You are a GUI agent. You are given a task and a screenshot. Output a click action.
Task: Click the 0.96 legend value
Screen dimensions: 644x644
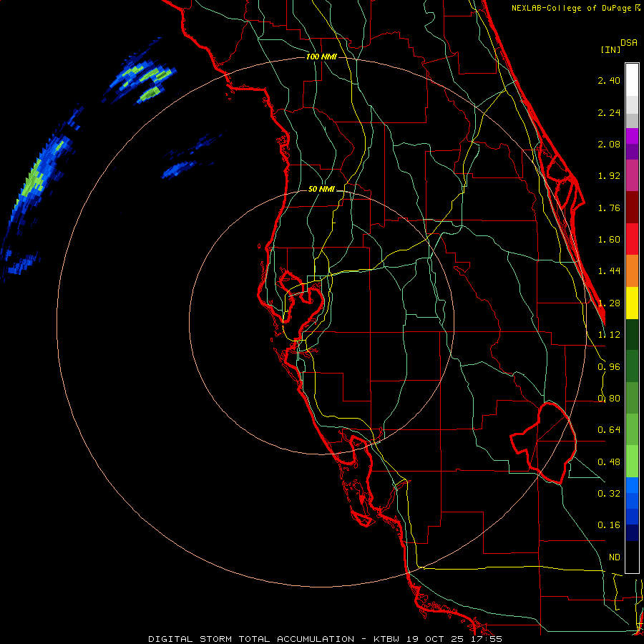click(609, 367)
